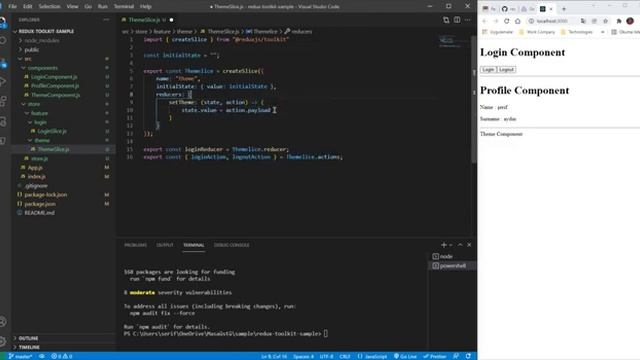Open browser extensions puzzle icon

coord(619,21)
